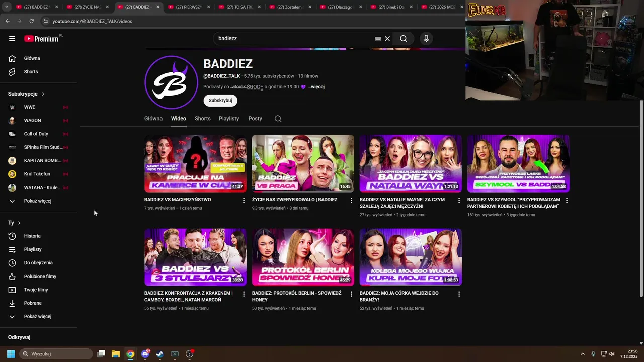Switch to the Playlisty channel tab
The width and height of the screenshot is (644, 362).
tap(229, 119)
